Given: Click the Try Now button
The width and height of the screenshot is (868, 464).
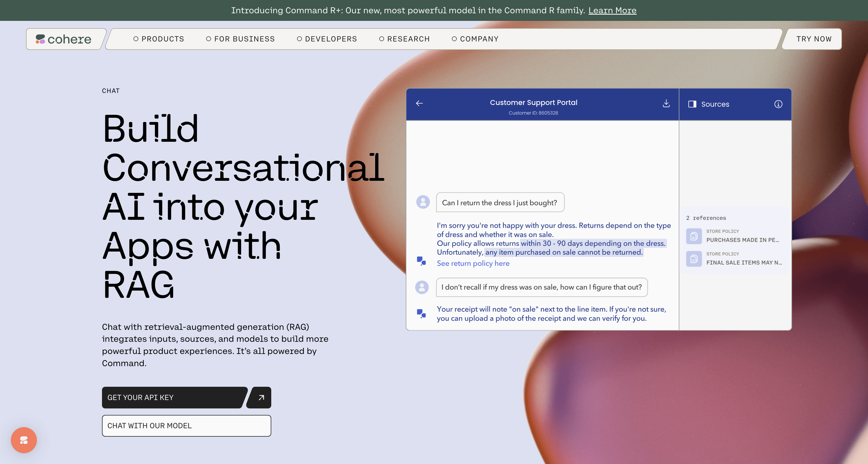Looking at the screenshot, I should point(813,39).
